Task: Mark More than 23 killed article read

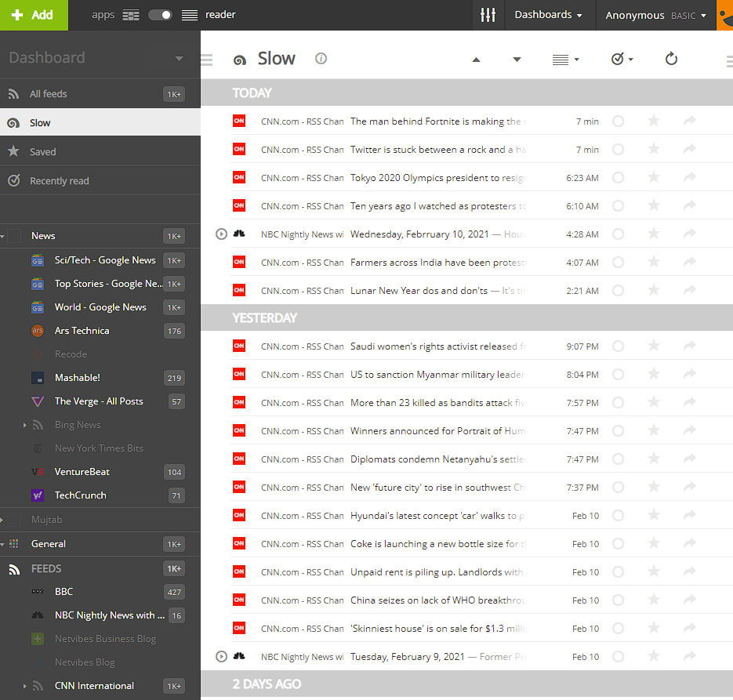Action: [618, 403]
